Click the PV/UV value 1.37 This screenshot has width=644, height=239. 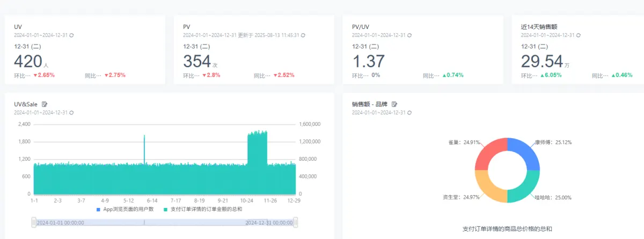[369, 61]
